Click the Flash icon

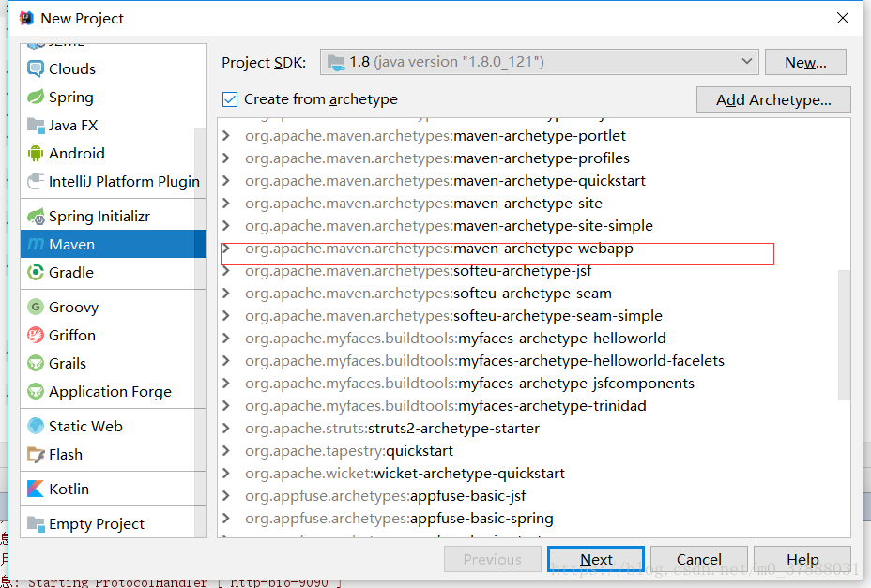[36, 454]
